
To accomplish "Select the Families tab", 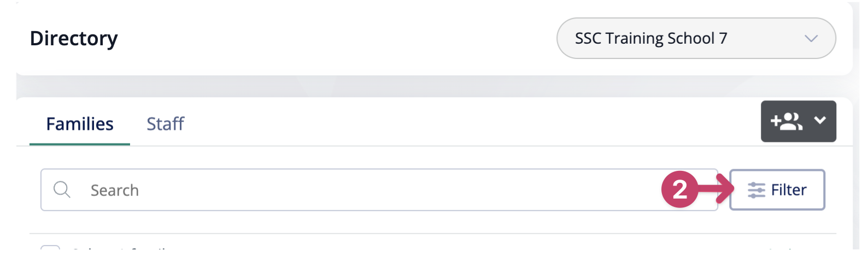I will 80,124.
